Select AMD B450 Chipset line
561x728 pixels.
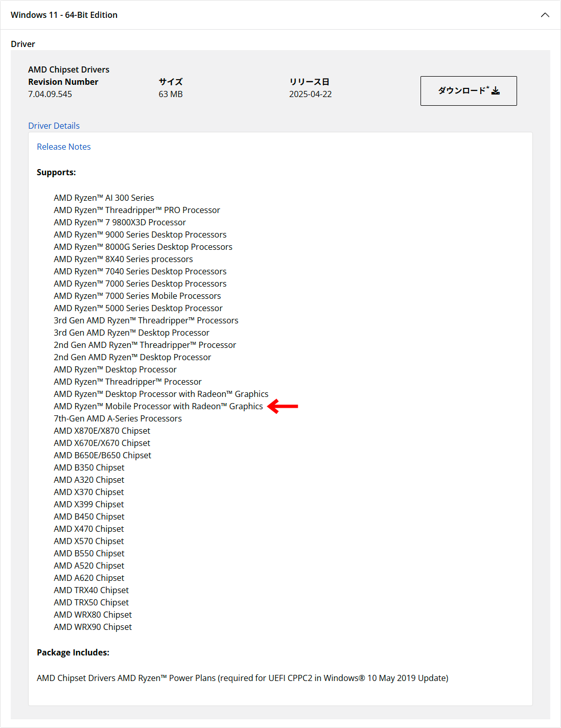click(89, 516)
